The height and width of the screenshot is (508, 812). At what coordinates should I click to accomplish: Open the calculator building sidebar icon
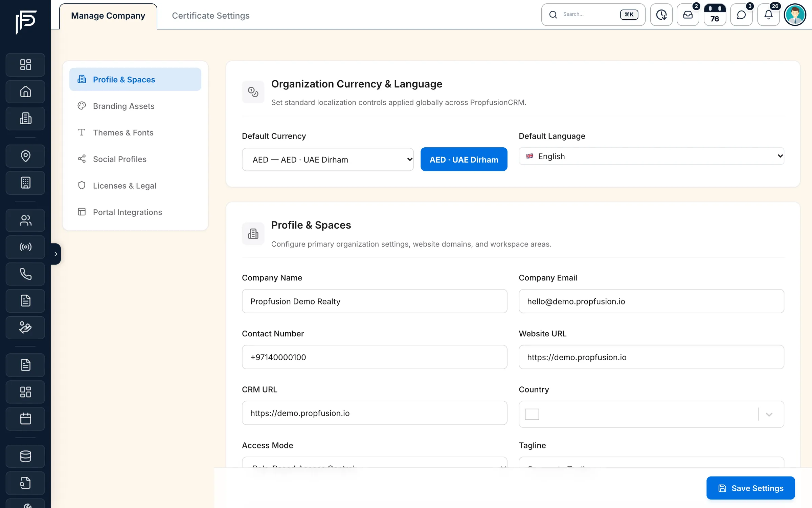point(25,183)
